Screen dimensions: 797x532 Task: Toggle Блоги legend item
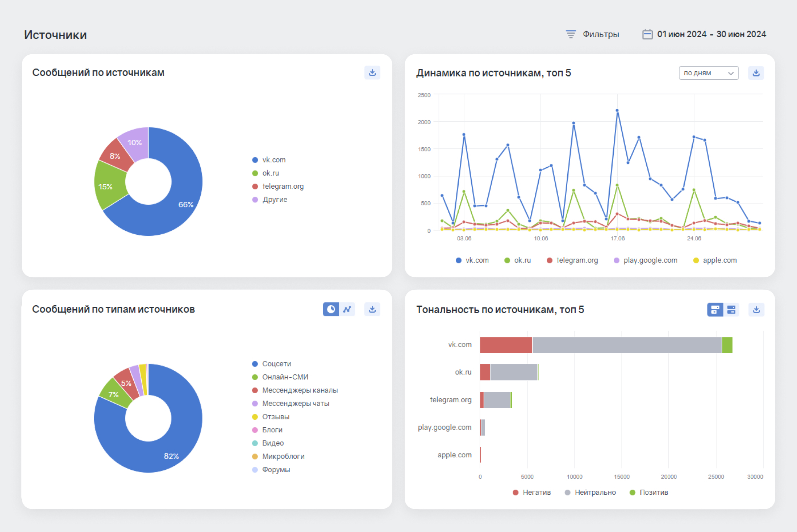(267, 430)
